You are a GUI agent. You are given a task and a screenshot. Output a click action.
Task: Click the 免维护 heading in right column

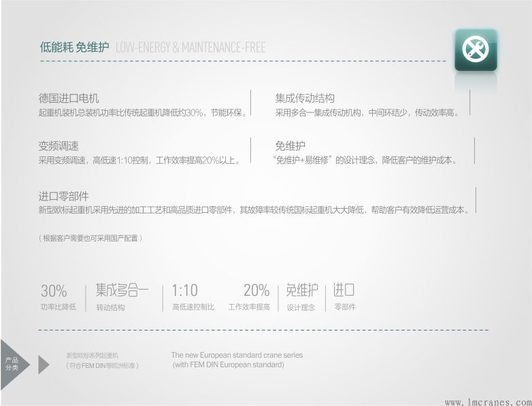coord(290,146)
